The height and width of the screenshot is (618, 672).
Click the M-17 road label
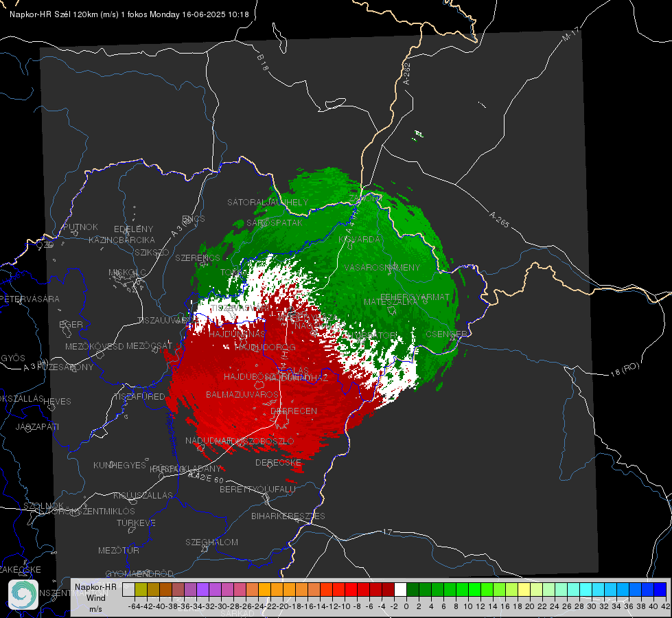[571, 34]
